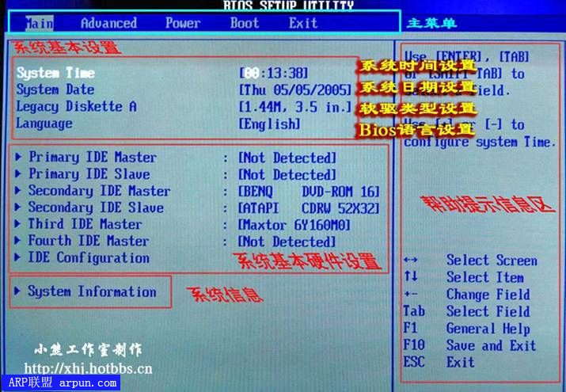Screen dimensions: 566x392
Task: Click the BENQ DVD-ROM 16 value
Action: (309, 192)
